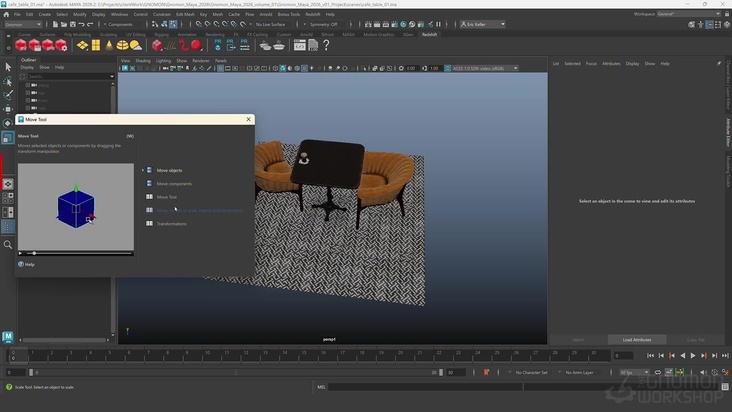Click the Outliner search field
Screen dimensions: 732x412
click(x=70, y=76)
